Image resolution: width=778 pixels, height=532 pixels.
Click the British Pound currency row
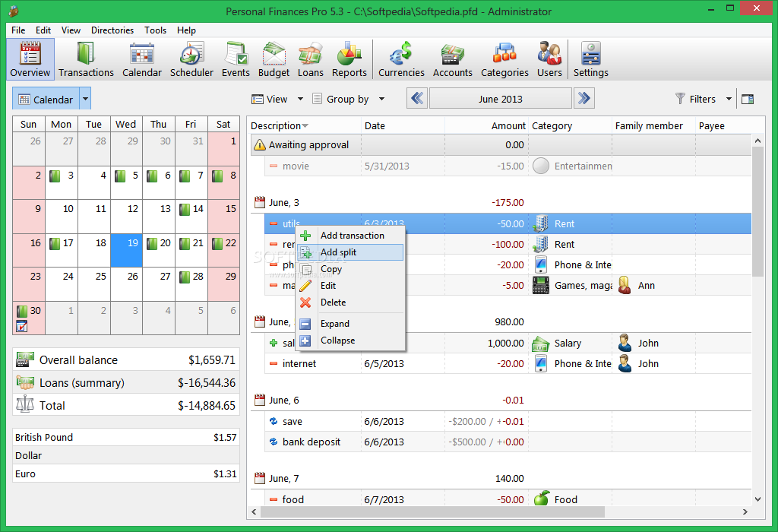tap(126, 437)
